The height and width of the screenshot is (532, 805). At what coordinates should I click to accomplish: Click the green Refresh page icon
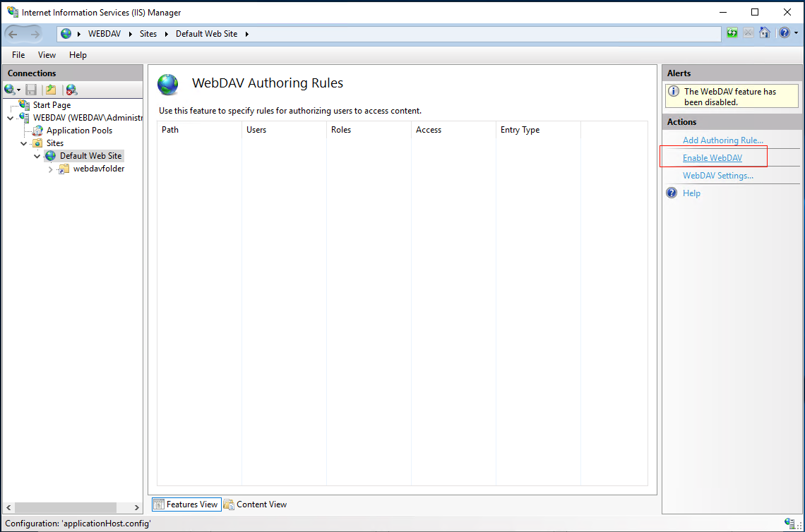point(732,33)
